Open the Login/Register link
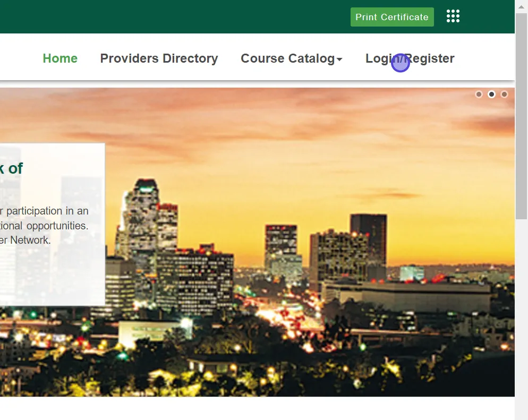This screenshot has height=420, width=528. click(410, 58)
